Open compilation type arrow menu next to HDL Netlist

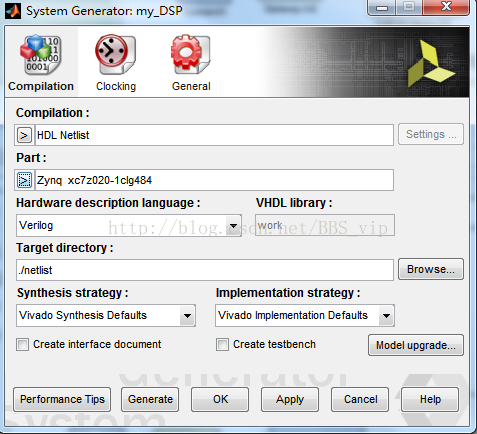[x=24, y=135]
